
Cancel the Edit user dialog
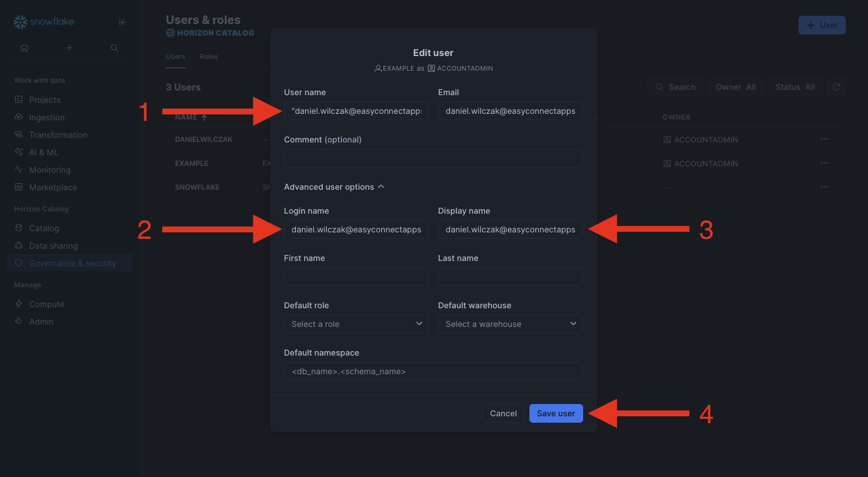point(503,413)
